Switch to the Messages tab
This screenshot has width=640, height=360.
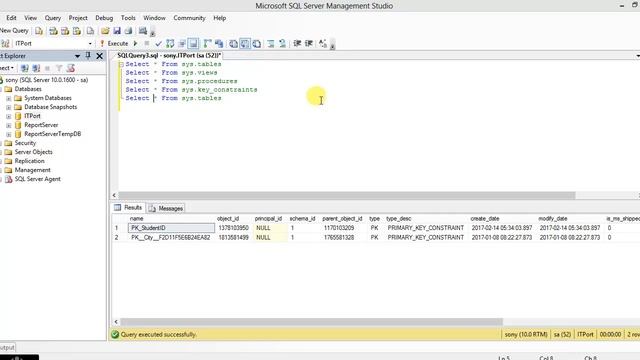click(166, 208)
